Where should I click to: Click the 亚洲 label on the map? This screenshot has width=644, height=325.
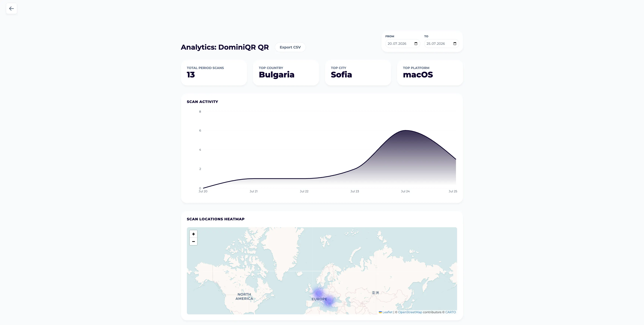(x=375, y=293)
